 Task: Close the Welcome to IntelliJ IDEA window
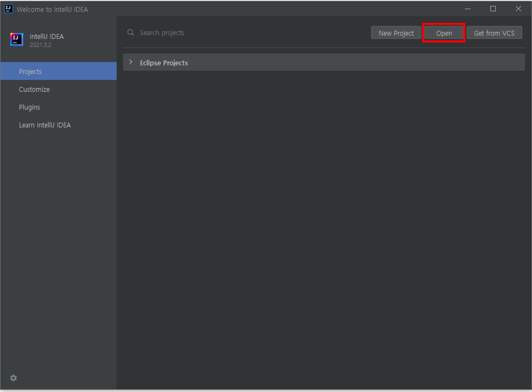tap(518, 9)
